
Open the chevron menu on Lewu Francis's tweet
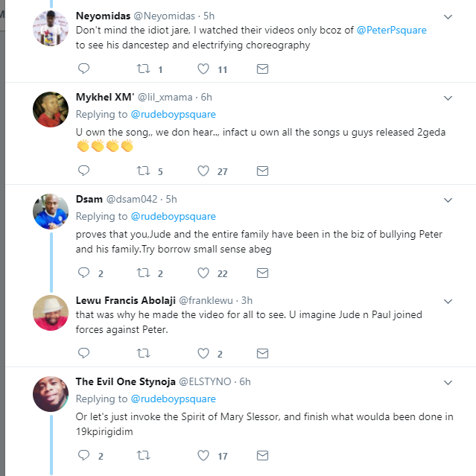click(x=448, y=301)
